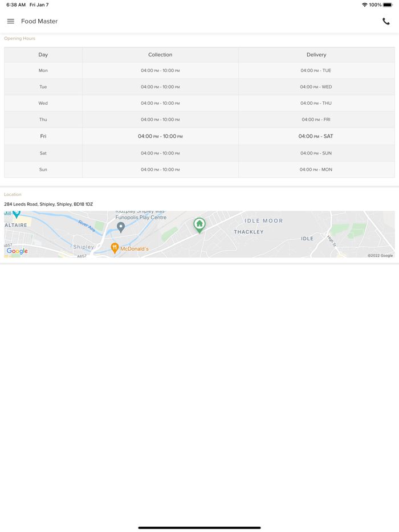The image size is (399, 532).
Task: Tap Sunday's delivery hours cell
Action: (316, 170)
